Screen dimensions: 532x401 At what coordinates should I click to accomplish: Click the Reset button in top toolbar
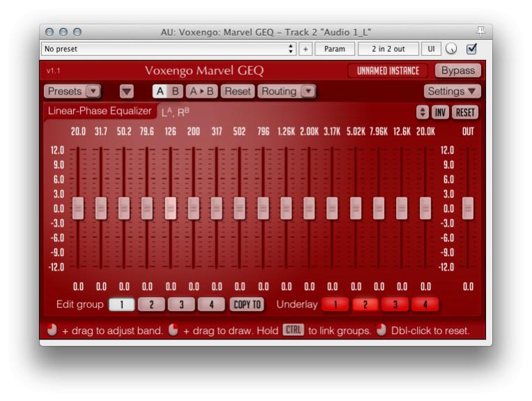pyautogui.click(x=238, y=91)
